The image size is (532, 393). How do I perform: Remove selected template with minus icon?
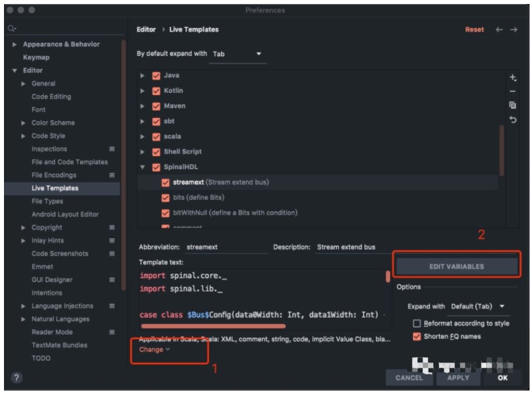(x=513, y=92)
